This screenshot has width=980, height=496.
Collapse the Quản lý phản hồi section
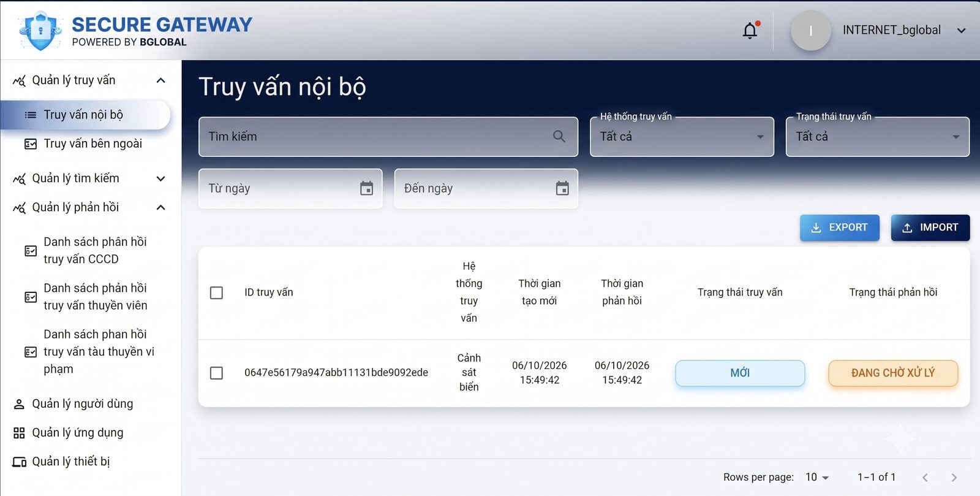coord(160,207)
